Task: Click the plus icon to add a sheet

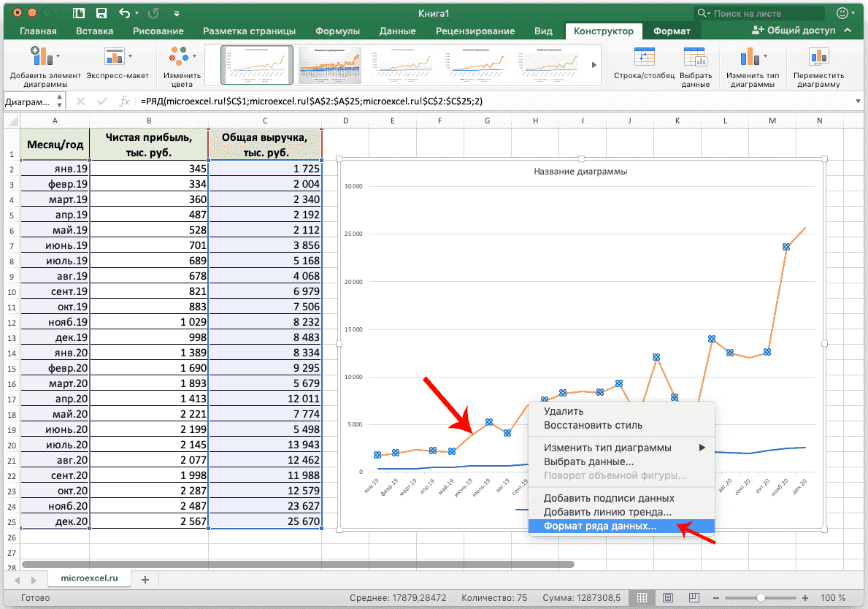Action: (x=145, y=579)
